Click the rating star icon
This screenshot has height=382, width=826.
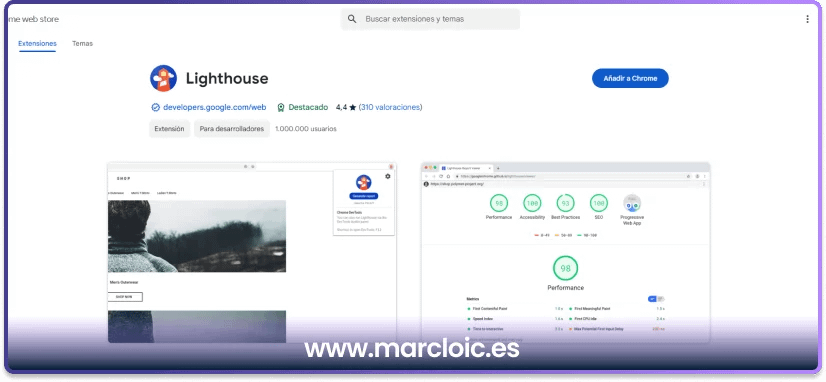pos(352,107)
